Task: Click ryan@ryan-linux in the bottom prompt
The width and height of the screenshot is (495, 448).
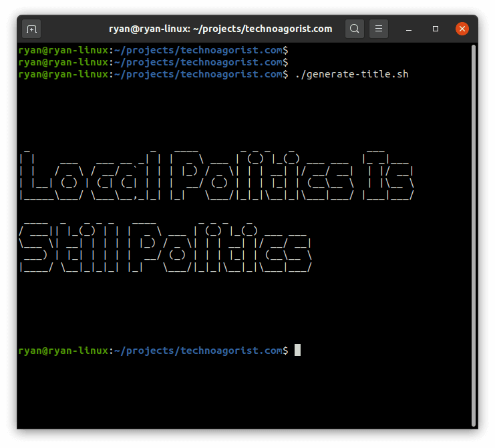Action: 63,351
